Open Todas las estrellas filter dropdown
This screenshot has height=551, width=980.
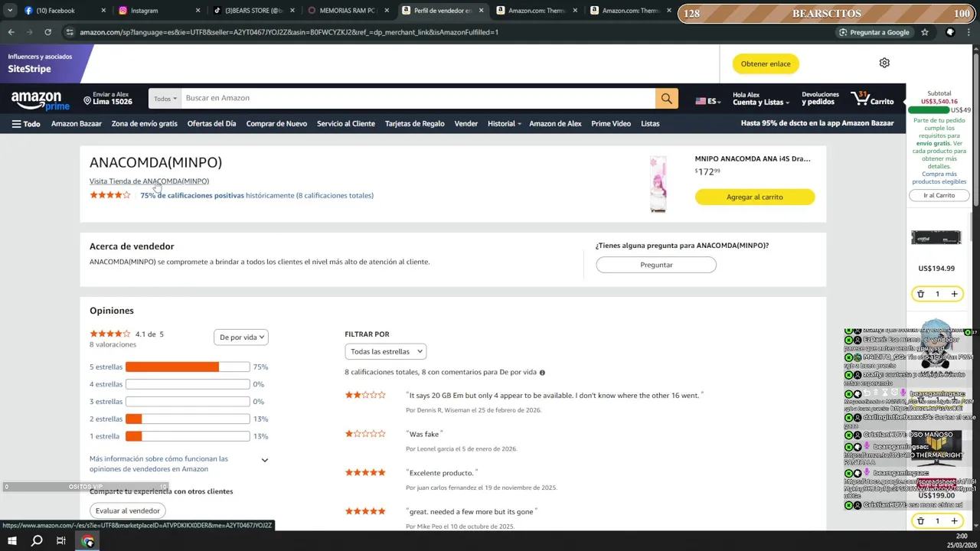click(385, 351)
